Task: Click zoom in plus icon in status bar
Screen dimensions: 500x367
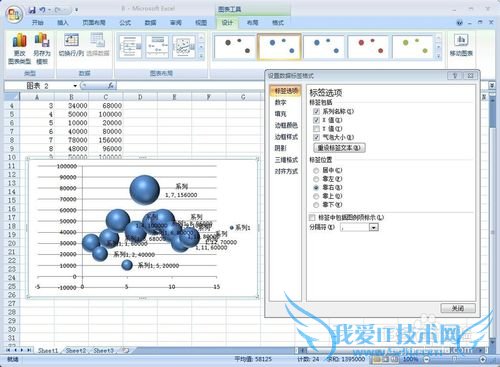Action: click(483, 359)
